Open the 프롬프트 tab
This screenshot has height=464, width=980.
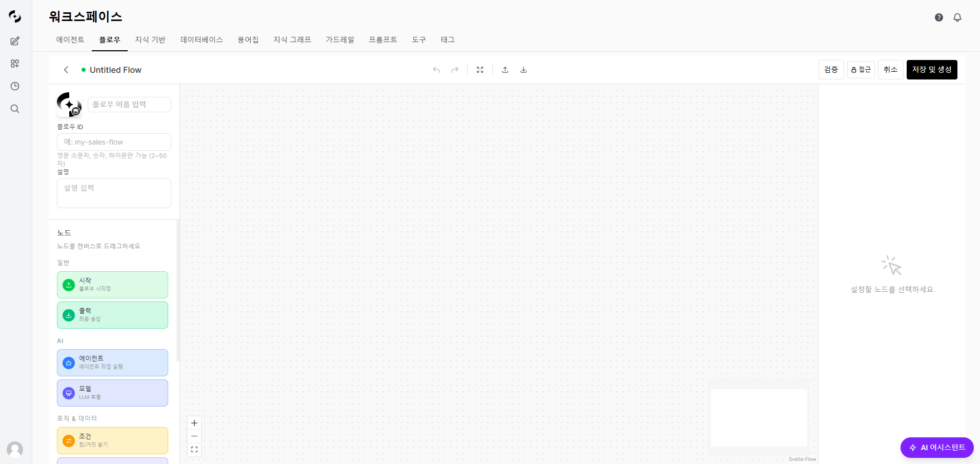tap(383, 40)
